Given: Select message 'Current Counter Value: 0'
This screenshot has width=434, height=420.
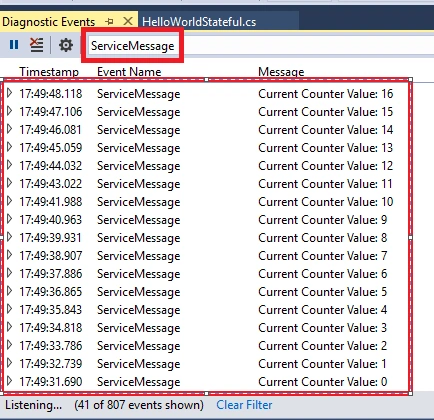Looking at the screenshot, I should [x=323, y=382].
